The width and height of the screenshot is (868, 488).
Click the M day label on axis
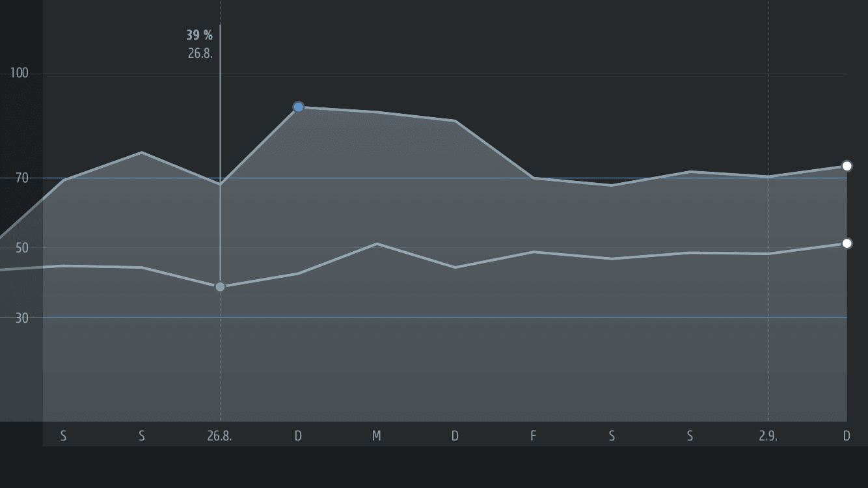click(376, 436)
